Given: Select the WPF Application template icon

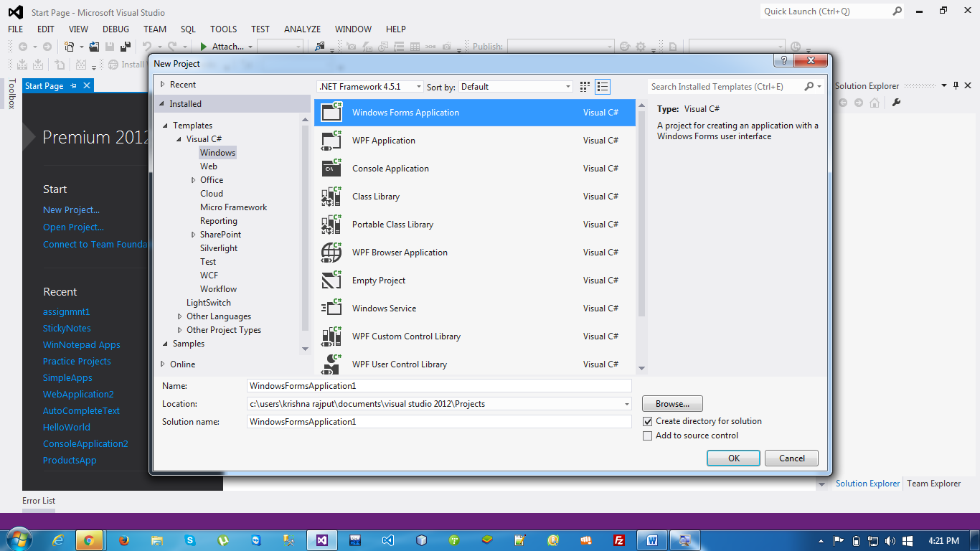Looking at the screenshot, I should point(331,140).
